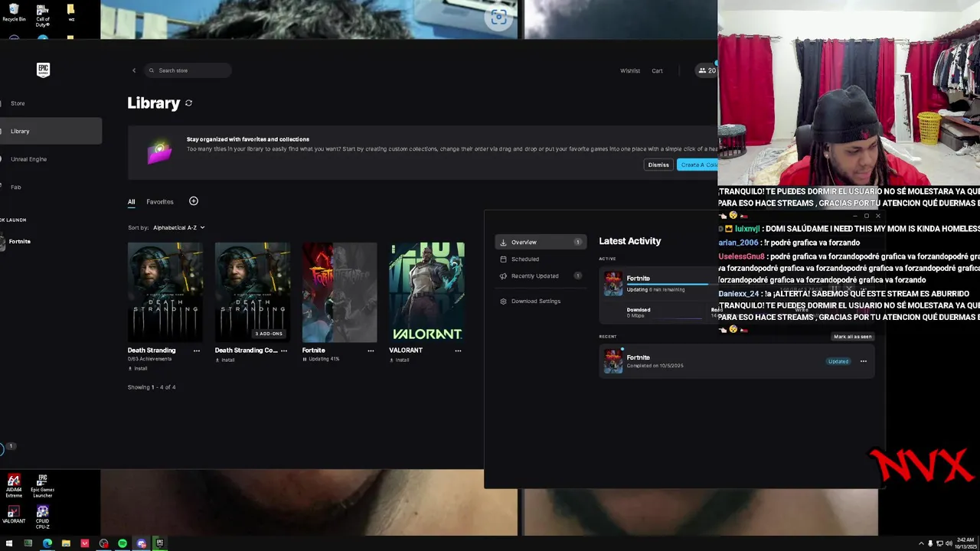This screenshot has height=551, width=980.
Task: Open options menu for Death Stranding Content
Action: (x=284, y=350)
